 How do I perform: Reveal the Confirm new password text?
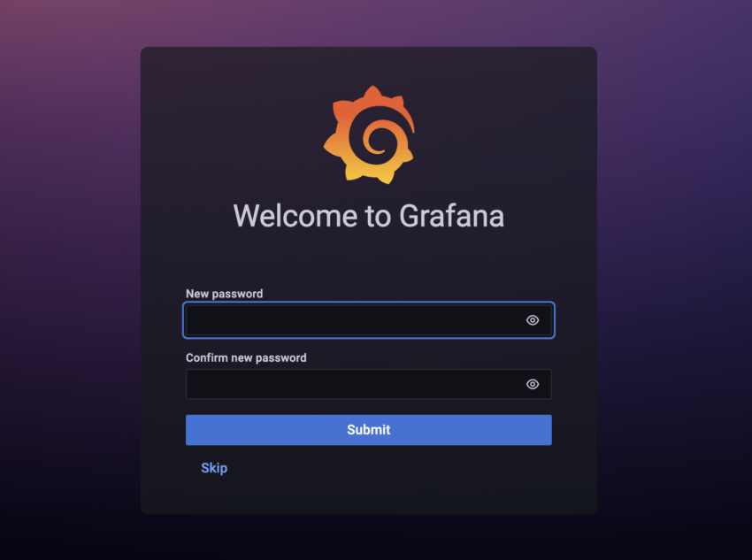(533, 384)
